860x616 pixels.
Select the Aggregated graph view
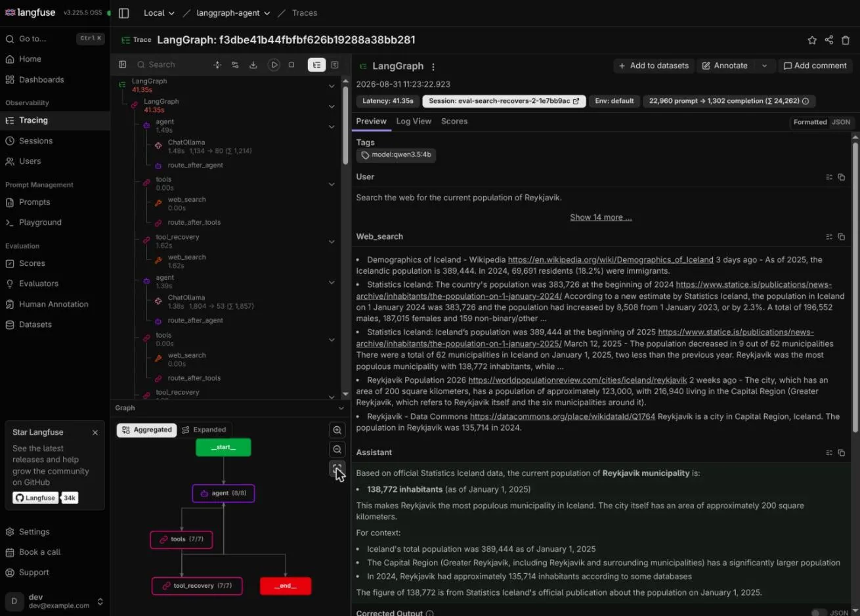tap(147, 430)
